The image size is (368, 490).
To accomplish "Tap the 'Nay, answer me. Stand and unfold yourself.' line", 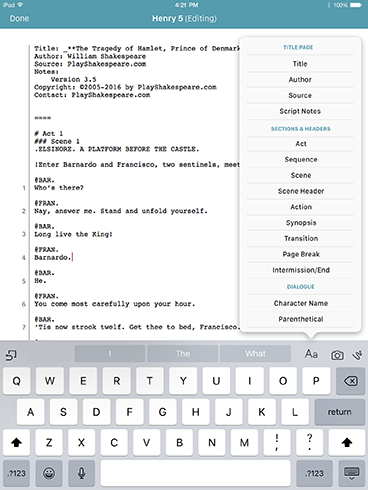I will pyautogui.click(x=121, y=211).
